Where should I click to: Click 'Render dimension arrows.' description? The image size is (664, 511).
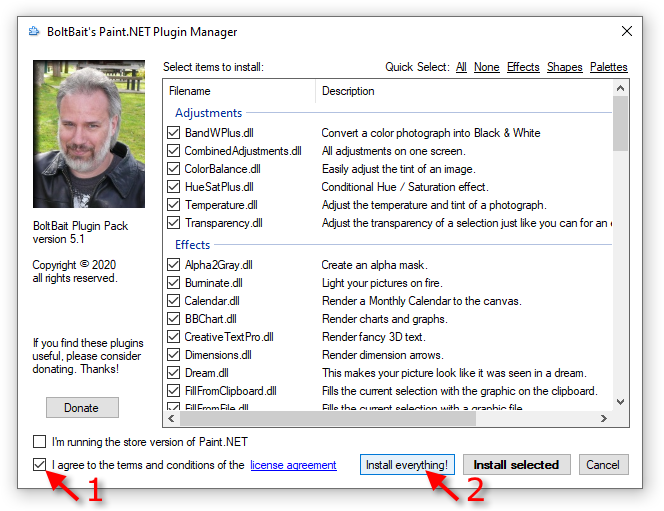[383, 355]
